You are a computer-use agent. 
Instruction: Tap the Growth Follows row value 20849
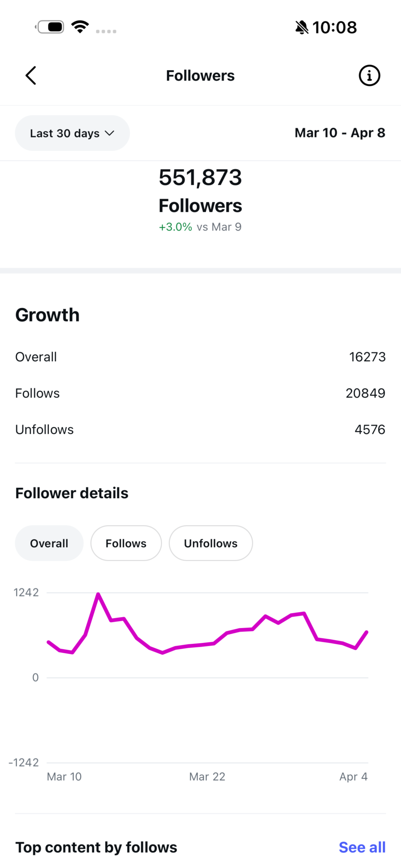365,393
